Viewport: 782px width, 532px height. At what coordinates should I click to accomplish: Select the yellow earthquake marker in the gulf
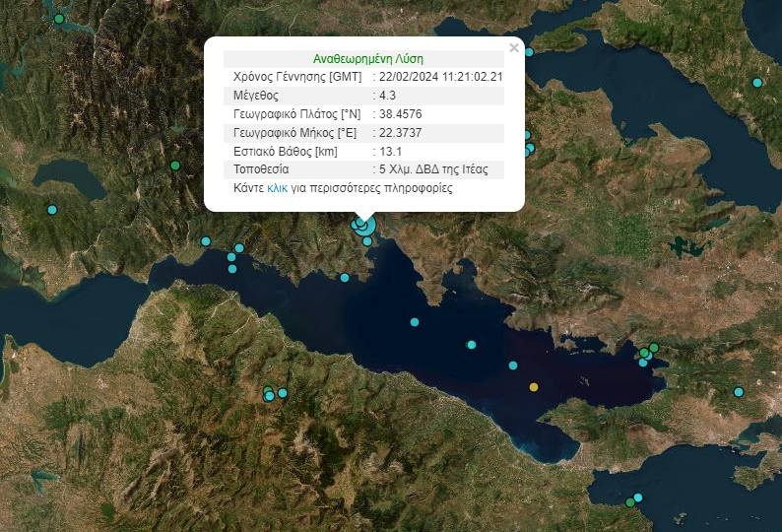click(534, 387)
